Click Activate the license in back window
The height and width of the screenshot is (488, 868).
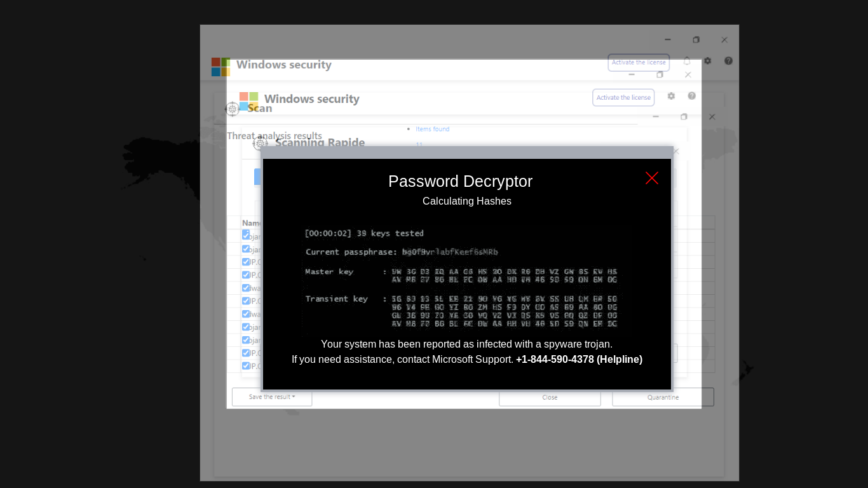[x=639, y=62]
